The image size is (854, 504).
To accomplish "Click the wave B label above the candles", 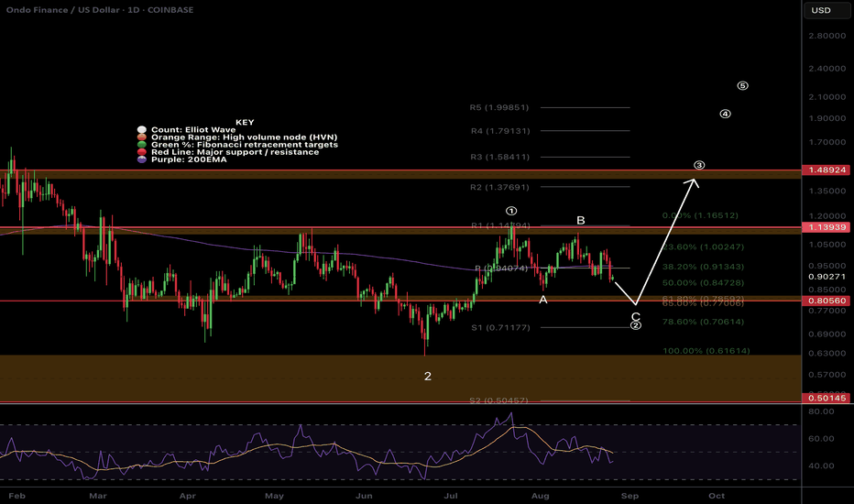I will (x=580, y=221).
